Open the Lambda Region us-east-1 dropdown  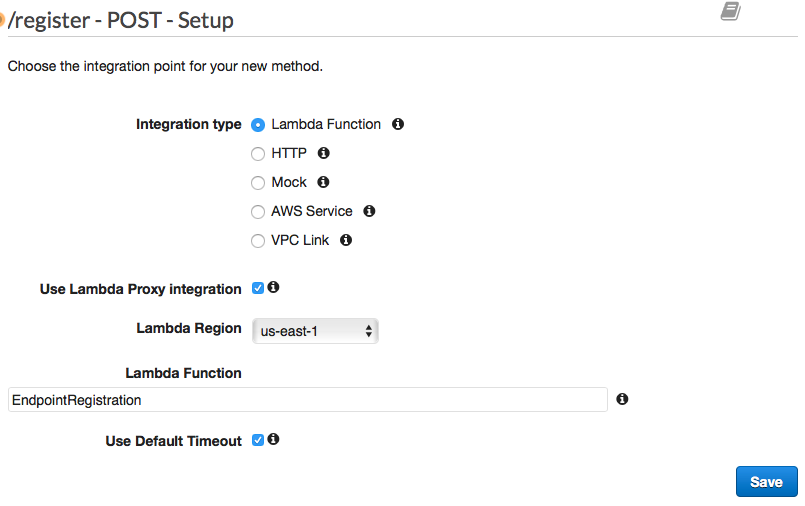[312, 331]
